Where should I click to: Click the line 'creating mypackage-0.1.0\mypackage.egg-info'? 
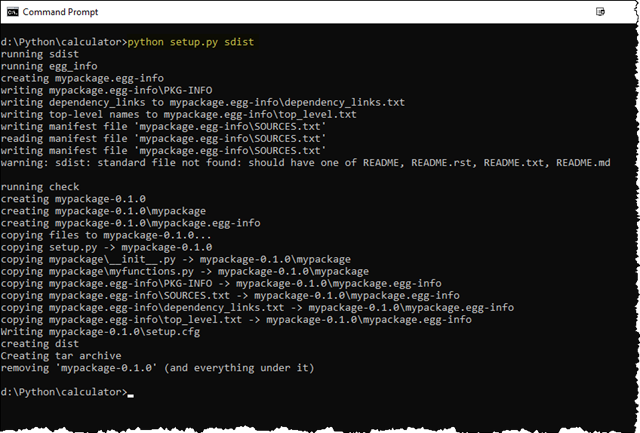point(131,223)
